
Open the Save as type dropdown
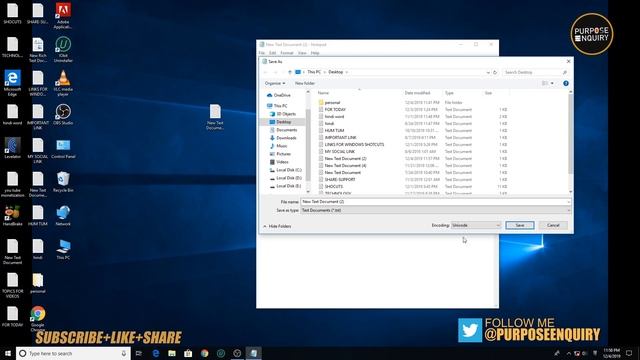[436, 210]
